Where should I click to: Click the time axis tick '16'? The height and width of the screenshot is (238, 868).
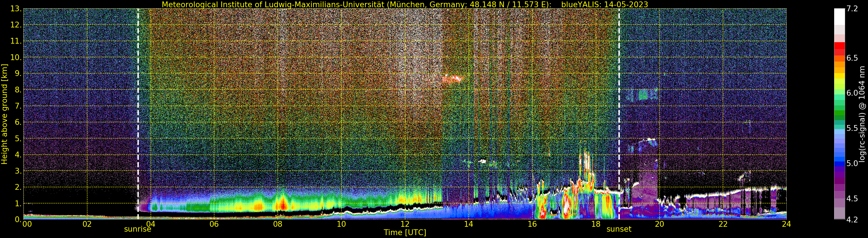tap(532, 224)
